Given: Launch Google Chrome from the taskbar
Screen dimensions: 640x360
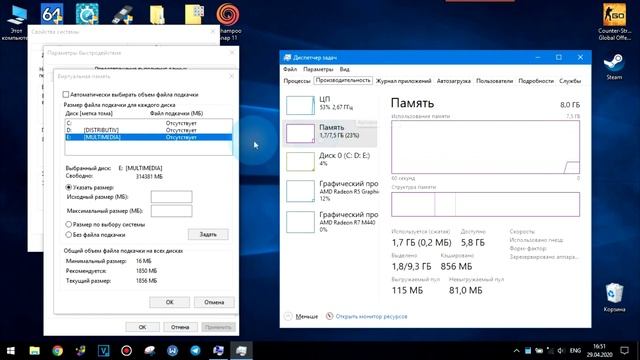Looking at the screenshot, I should coord(58,351).
